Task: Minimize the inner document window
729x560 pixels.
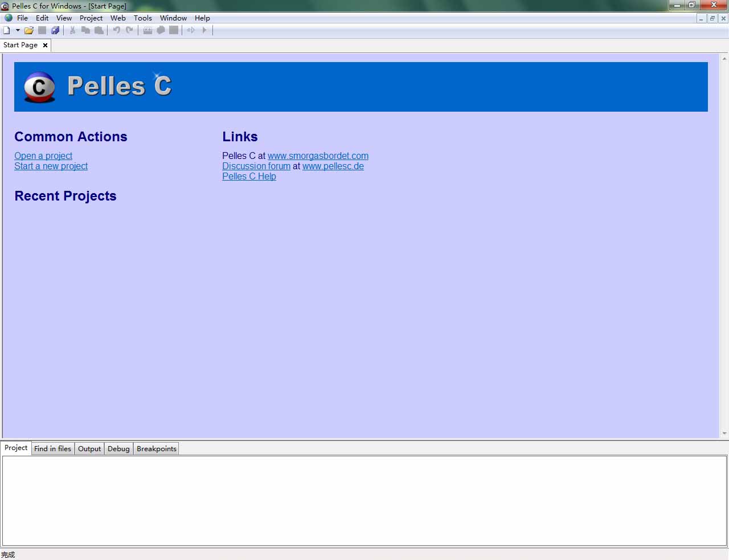Action: click(x=701, y=18)
